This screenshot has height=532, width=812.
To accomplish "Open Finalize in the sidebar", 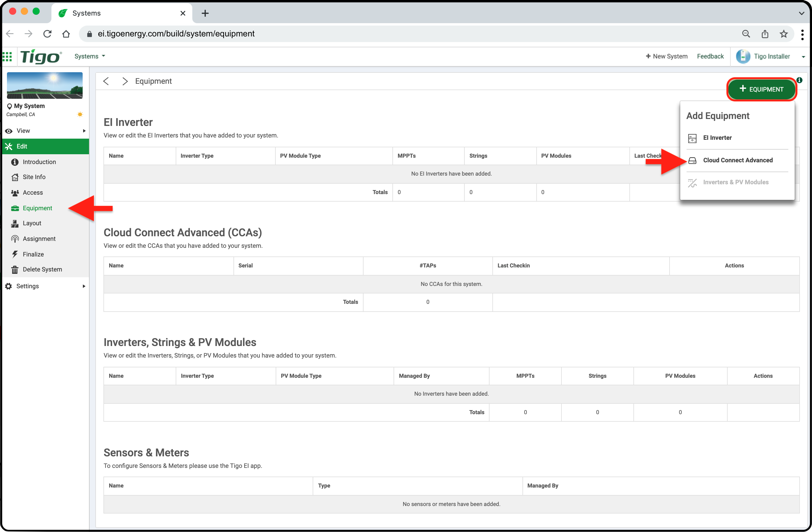I will [33, 254].
